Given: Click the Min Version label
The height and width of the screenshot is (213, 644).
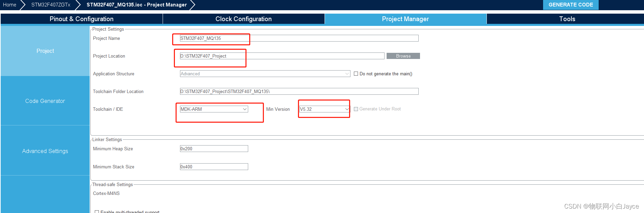Looking at the screenshot, I should (278, 109).
